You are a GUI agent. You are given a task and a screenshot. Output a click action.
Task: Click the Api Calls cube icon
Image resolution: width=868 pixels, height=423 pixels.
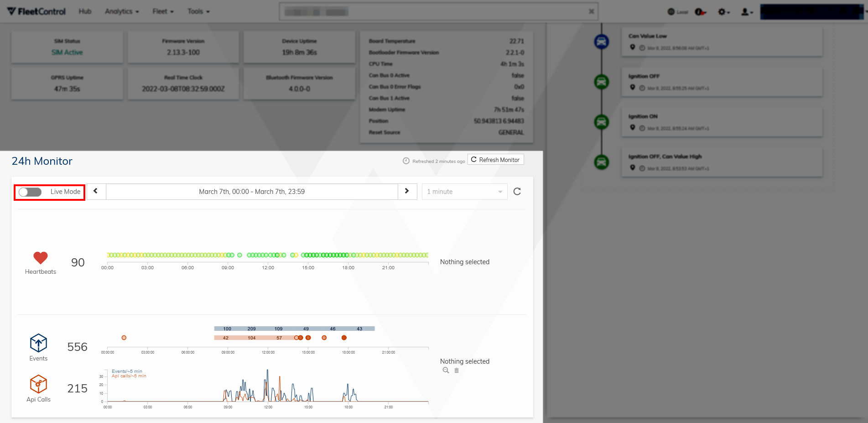(x=38, y=384)
